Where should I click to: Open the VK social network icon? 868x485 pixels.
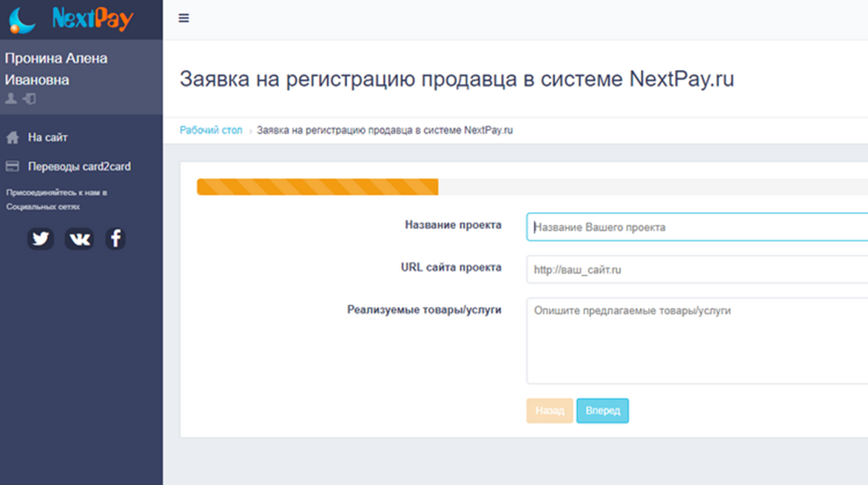pos(78,239)
